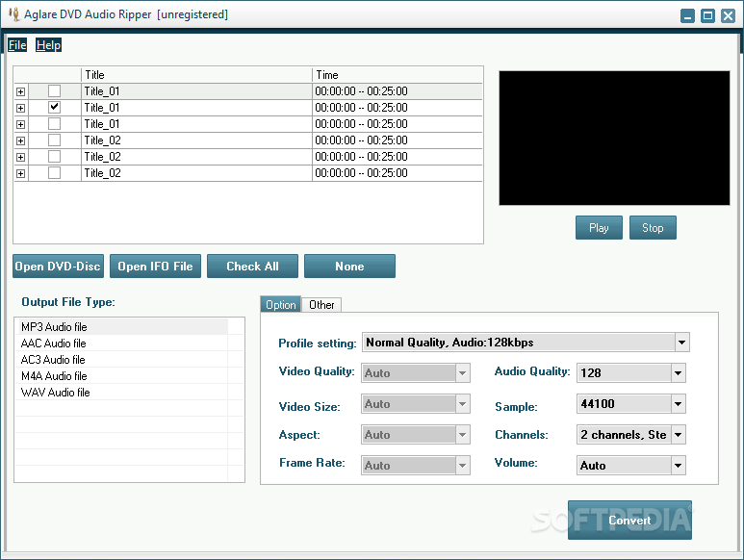This screenshot has height=560, width=744.
Task: Tick the checkbox in the second Title_02 row
Action: pyautogui.click(x=55, y=157)
